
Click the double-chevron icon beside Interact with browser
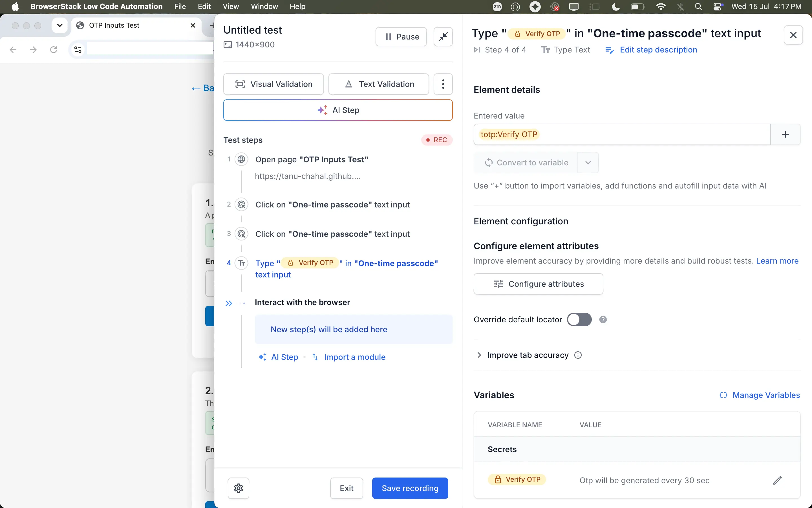click(229, 303)
